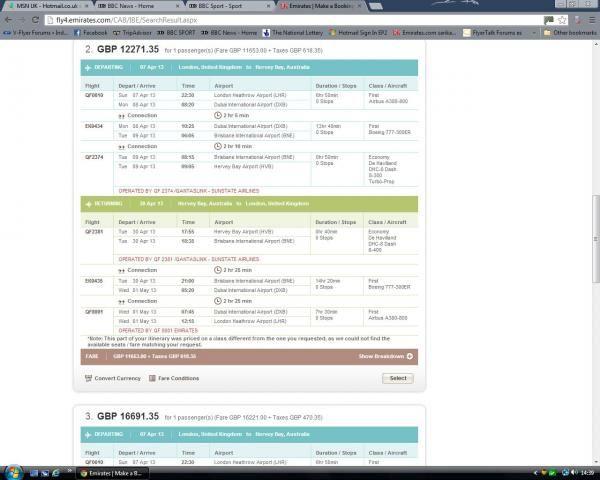
Task: Expand the Show Breakdown plus icon
Action: (x=410, y=356)
